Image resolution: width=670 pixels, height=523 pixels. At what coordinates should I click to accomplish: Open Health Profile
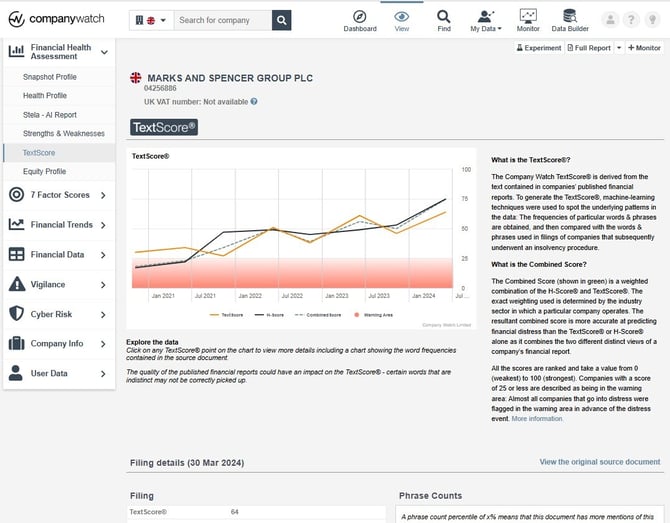coord(44,96)
